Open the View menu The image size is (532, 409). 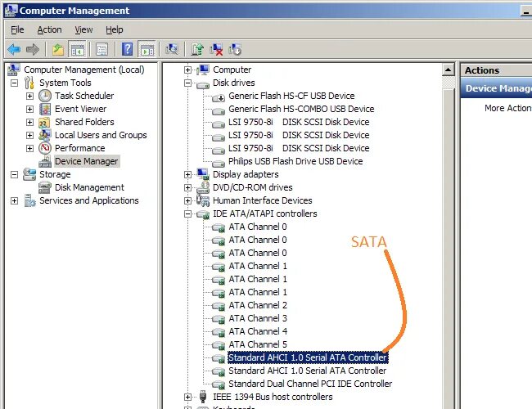click(83, 29)
